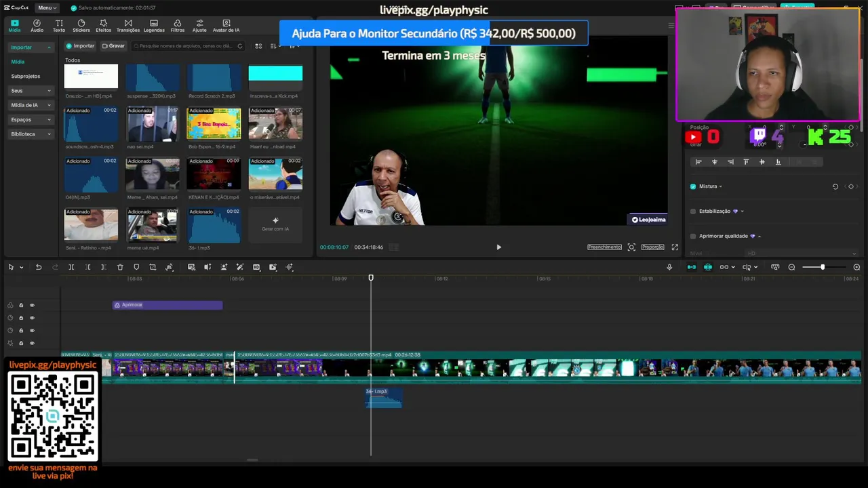Open the media sort order dropdown
Image resolution: width=868 pixels, height=488 pixels.
pyautogui.click(x=275, y=46)
